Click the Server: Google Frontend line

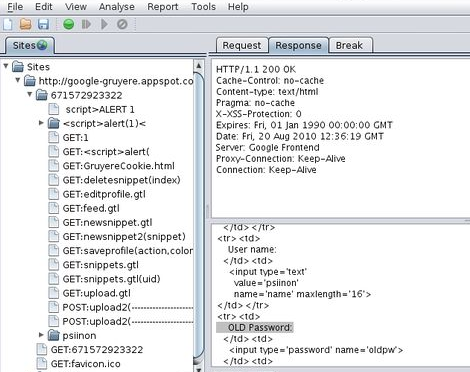pos(268,147)
